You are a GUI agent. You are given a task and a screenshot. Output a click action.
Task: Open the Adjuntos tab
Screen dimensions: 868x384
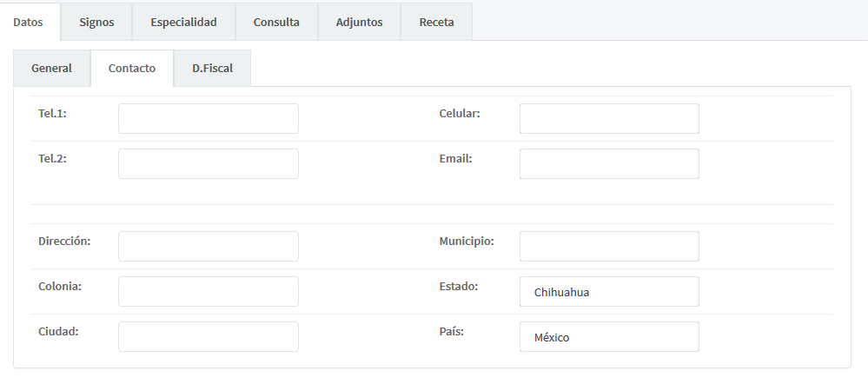pos(359,23)
